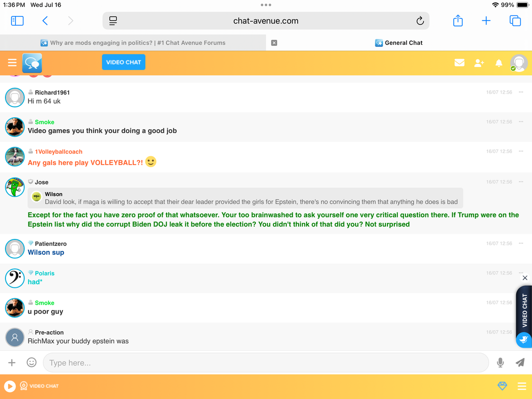Open notifications bell icon

point(499,63)
